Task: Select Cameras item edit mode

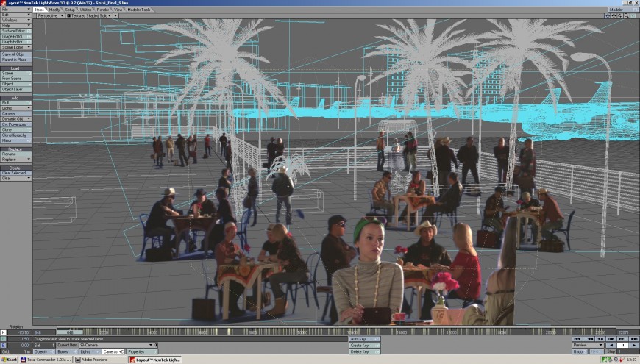Action: click(x=113, y=351)
